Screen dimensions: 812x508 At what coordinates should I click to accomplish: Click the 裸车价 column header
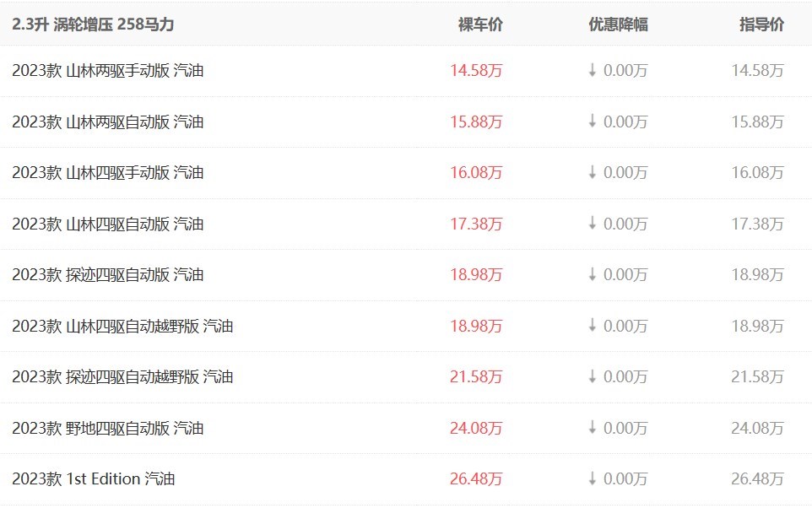pos(480,24)
